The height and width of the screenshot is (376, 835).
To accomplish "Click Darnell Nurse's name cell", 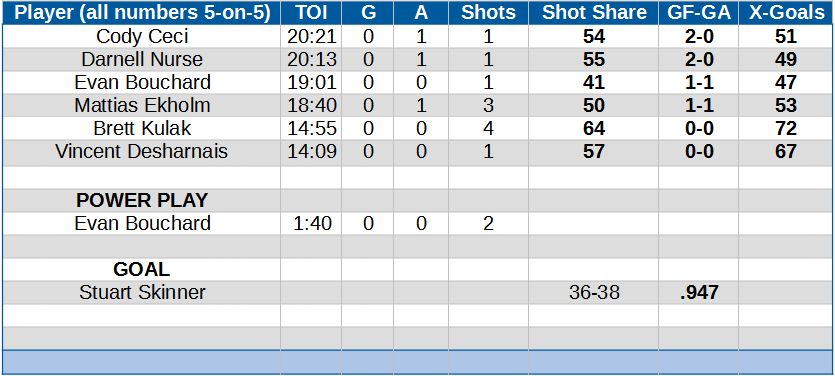I will tap(141, 60).
